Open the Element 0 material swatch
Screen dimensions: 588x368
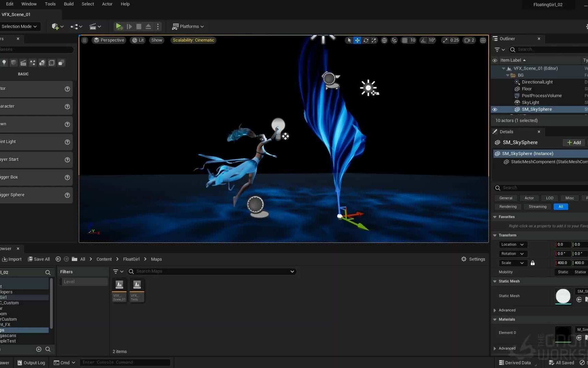563,333
